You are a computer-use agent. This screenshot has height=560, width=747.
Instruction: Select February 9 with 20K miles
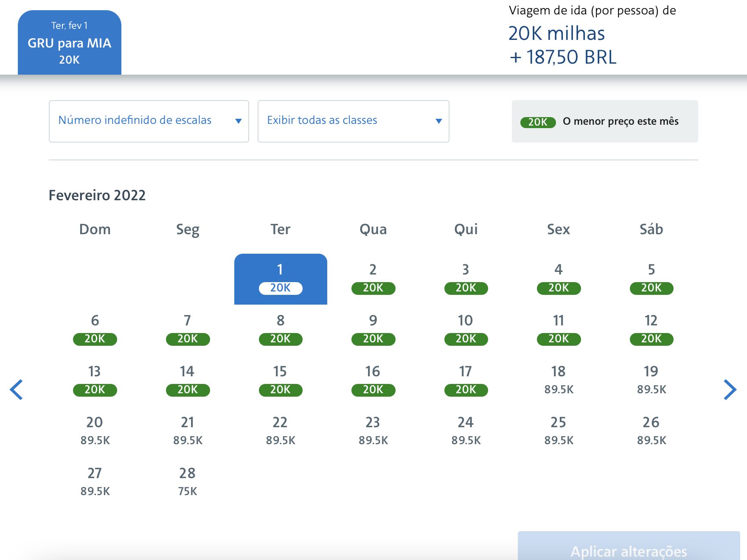click(x=373, y=330)
